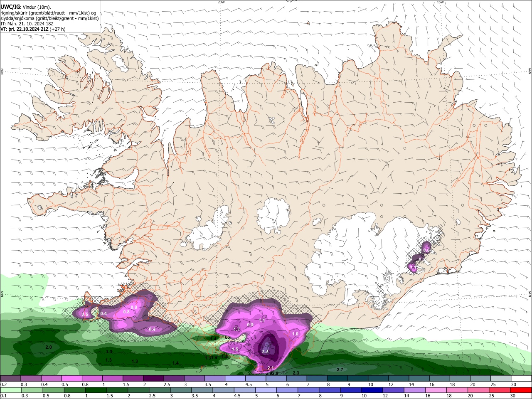The width and height of the screenshot is (532, 399).
Task: Click the 'rigning/skúrir' legend description line
Action: pyautogui.click(x=48, y=12)
